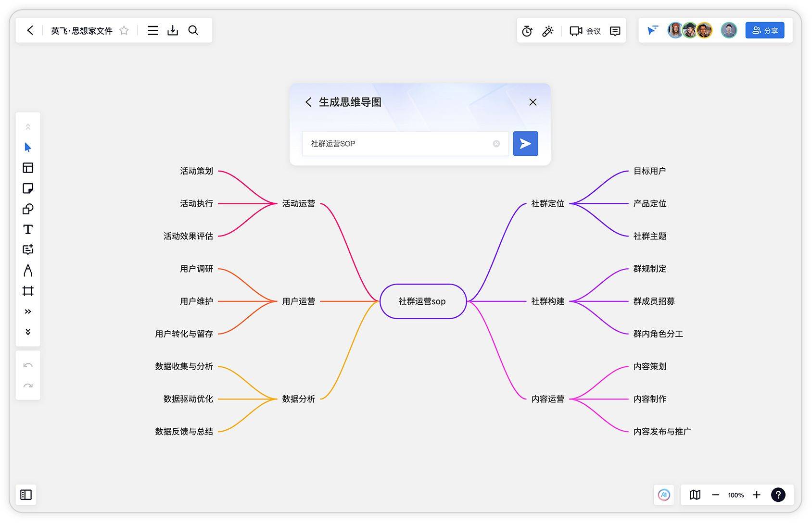Open the AI assistant button
The image size is (812, 523).
point(664,495)
